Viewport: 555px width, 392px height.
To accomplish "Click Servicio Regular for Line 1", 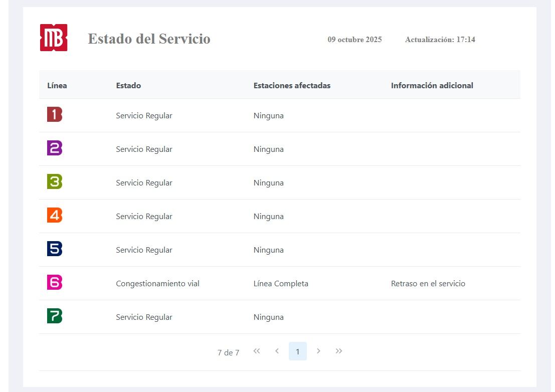I will point(144,116).
